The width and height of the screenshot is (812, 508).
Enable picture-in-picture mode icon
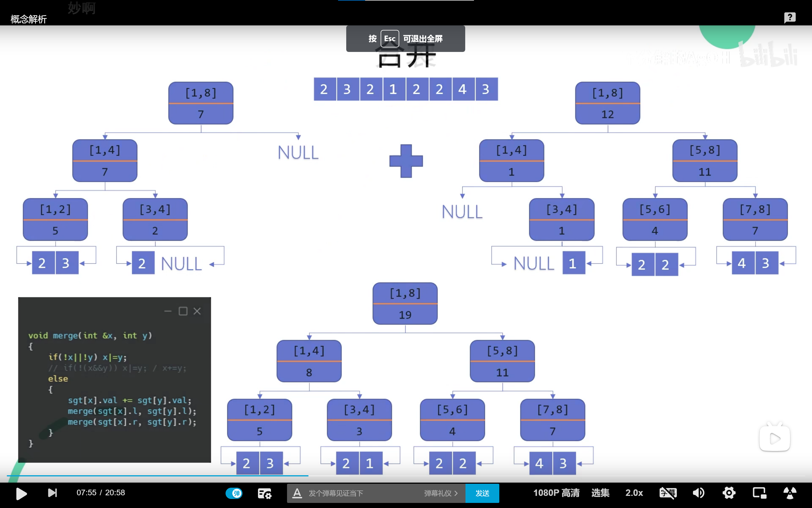(x=759, y=493)
